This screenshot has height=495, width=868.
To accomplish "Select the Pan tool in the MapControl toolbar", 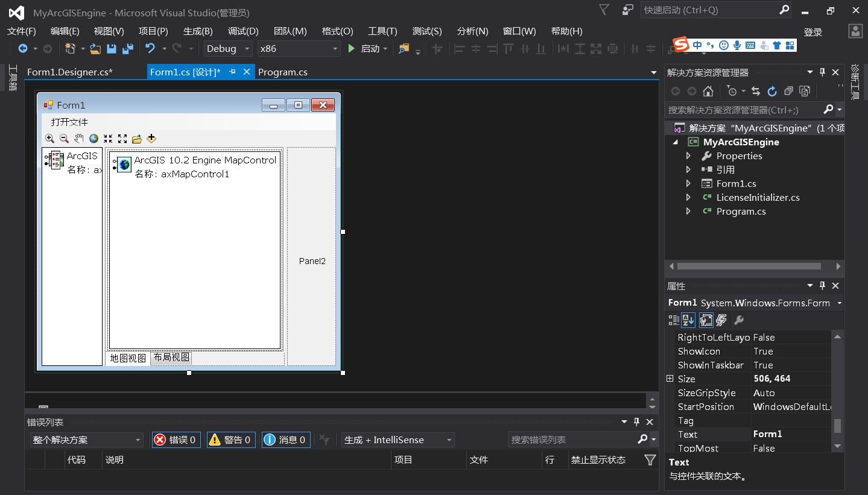I will pyautogui.click(x=78, y=139).
